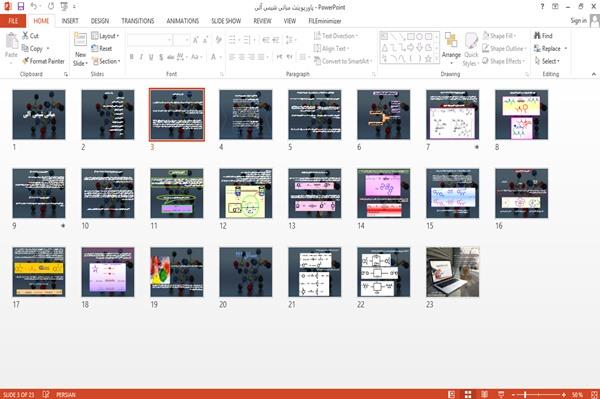
Task: Open the FILEminimizer tab
Action: click(x=324, y=21)
